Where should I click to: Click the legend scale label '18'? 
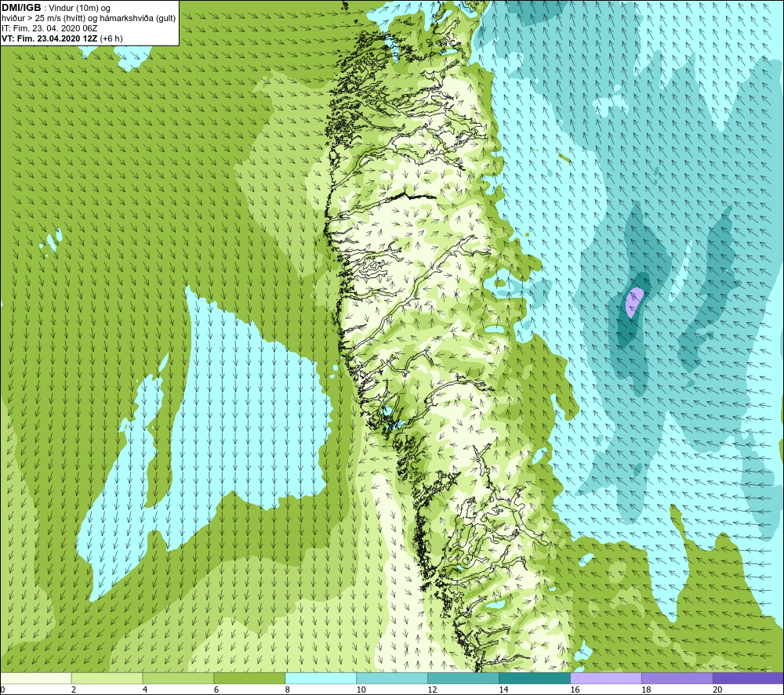click(646, 690)
